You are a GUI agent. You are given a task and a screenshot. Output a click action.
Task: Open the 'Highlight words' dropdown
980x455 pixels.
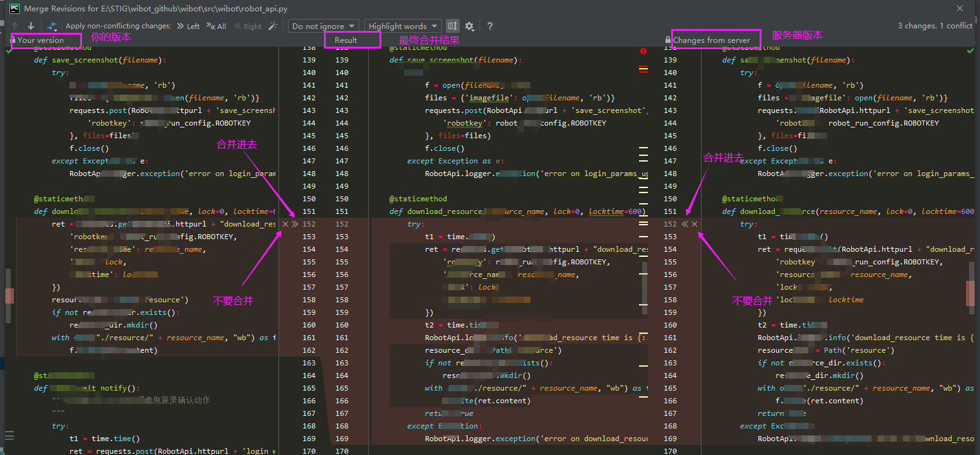pyautogui.click(x=403, y=26)
